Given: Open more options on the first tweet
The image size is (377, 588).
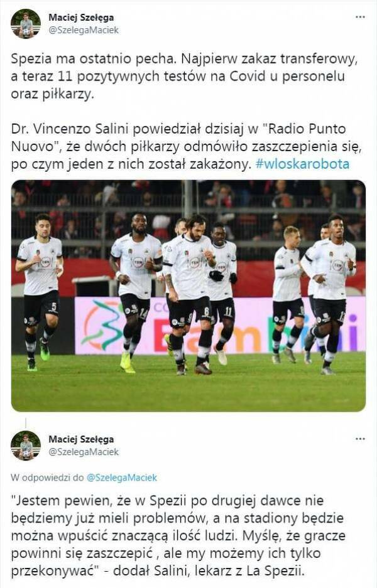Looking at the screenshot, I should [x=360, y=17].
